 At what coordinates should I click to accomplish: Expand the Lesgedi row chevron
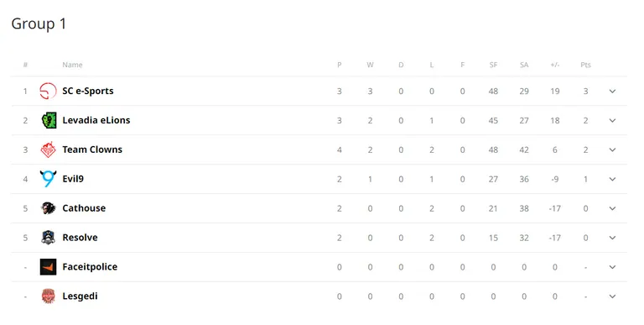tap(612, 296)
